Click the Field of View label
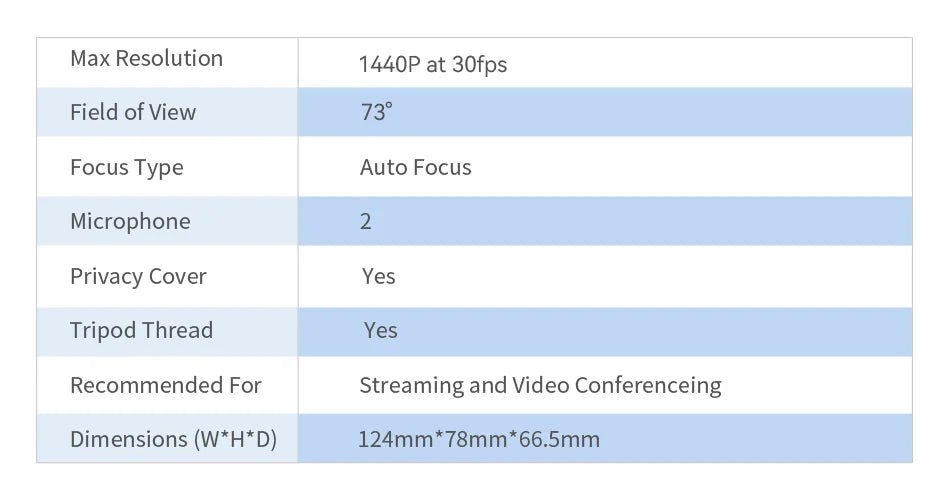Image resolution: width=950 pixels, height=502 pixels. point(133,113)
